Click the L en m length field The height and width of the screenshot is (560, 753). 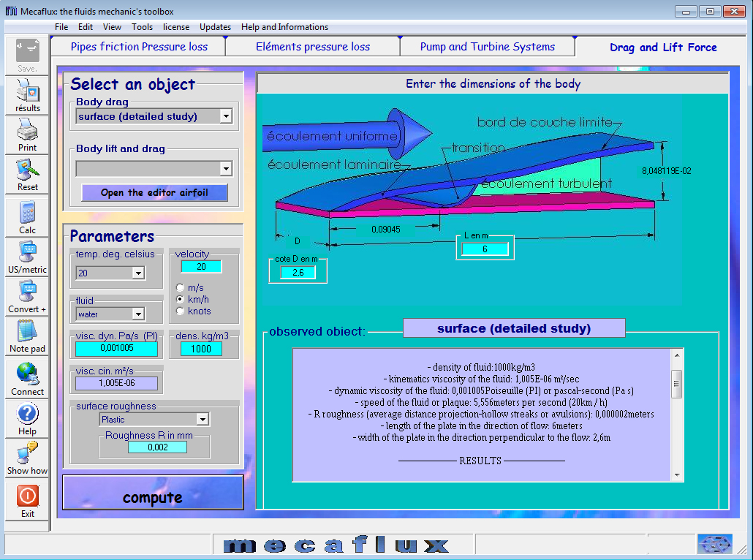tap(484, 249)
